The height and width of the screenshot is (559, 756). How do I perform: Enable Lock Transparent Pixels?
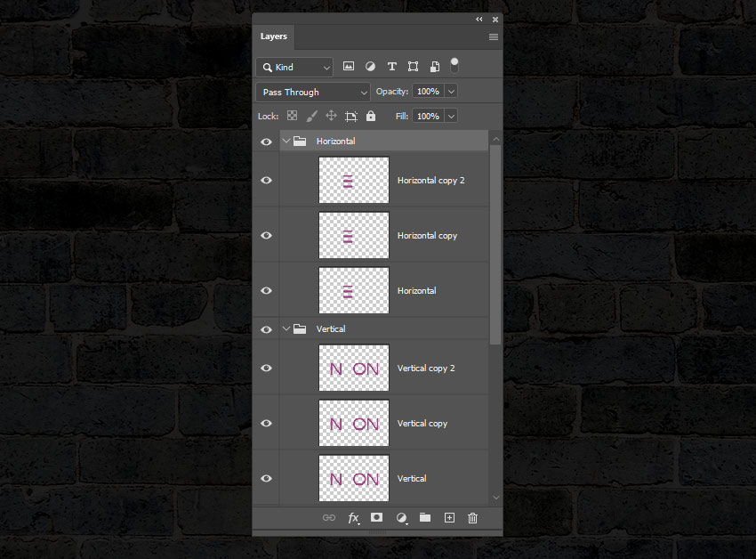[292, 116]
